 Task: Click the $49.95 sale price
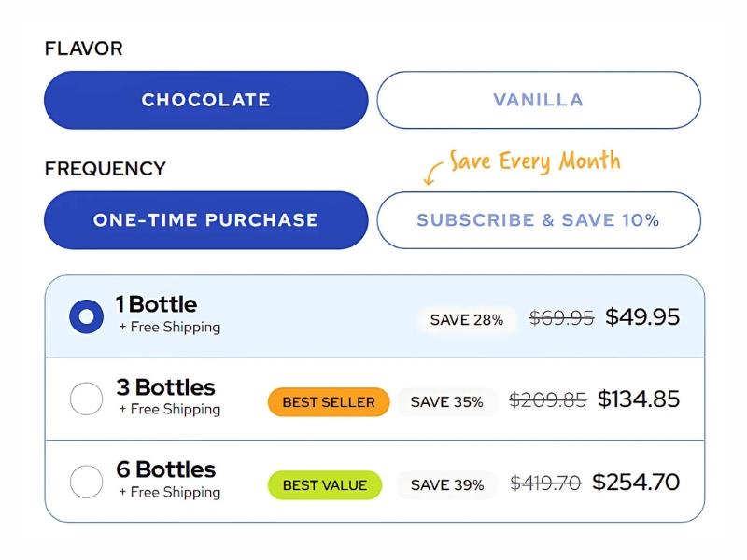coord(642,317)
